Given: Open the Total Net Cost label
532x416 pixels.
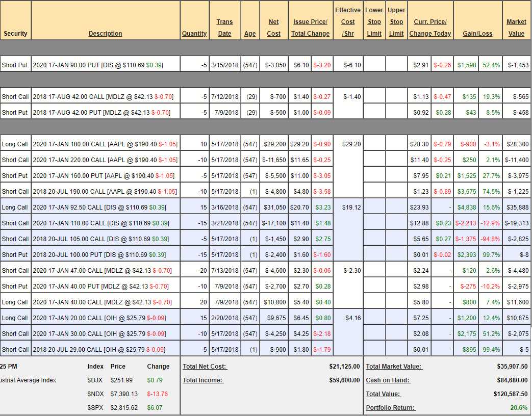Looking at the screenshot, I should [205, 367].
